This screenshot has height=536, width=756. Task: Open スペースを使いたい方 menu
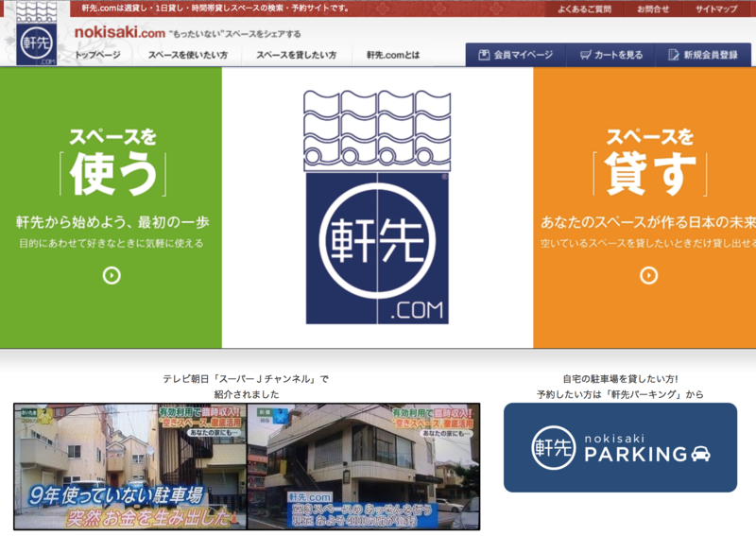pos(188,55)
